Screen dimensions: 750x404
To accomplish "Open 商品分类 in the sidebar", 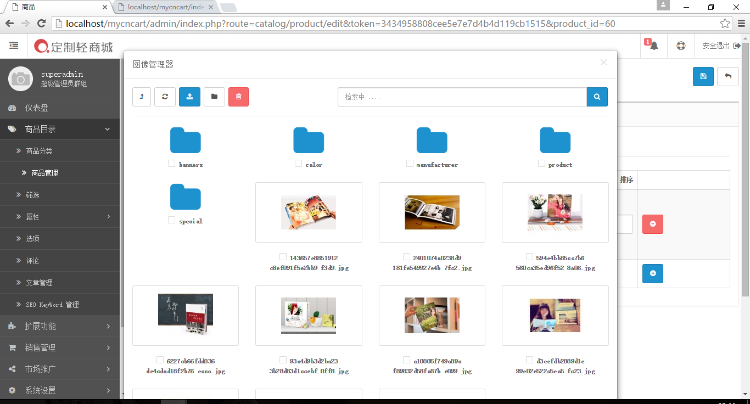I will coord(60,151).
